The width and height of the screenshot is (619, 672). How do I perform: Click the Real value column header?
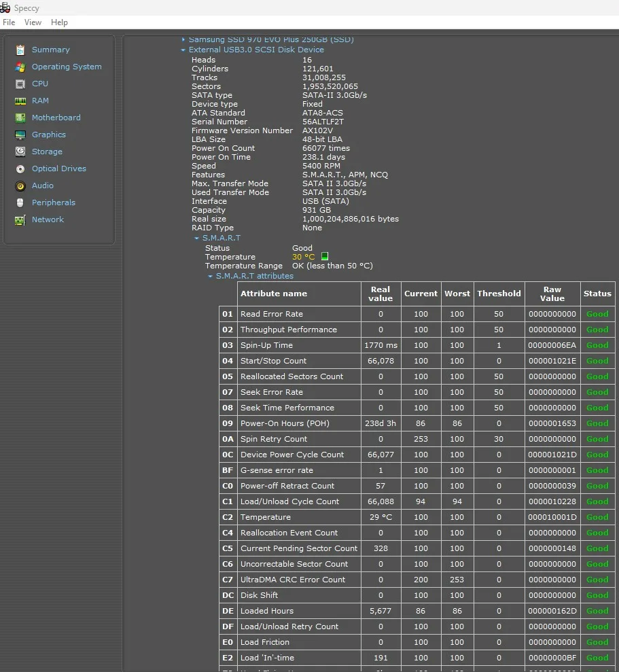pos(381,294)
